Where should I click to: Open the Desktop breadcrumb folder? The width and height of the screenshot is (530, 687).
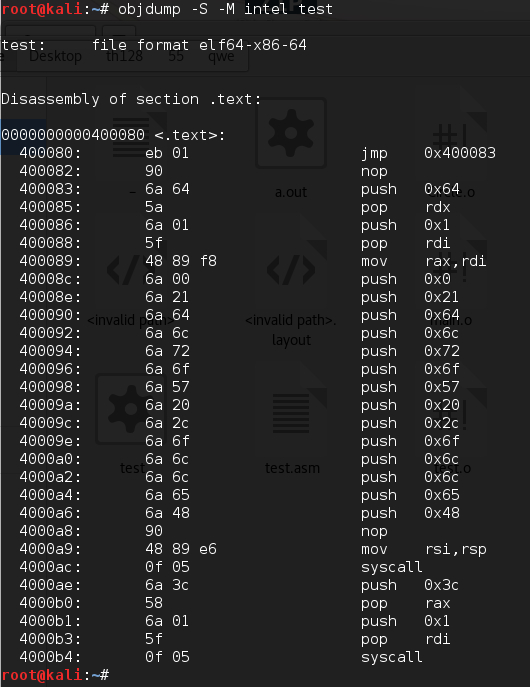click(55, 57)
